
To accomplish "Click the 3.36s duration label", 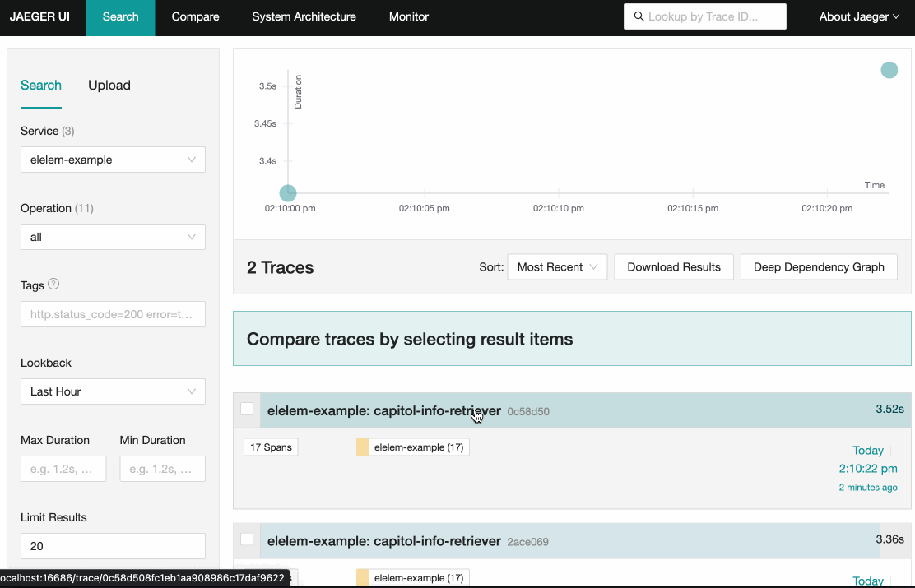I will 889,539.
